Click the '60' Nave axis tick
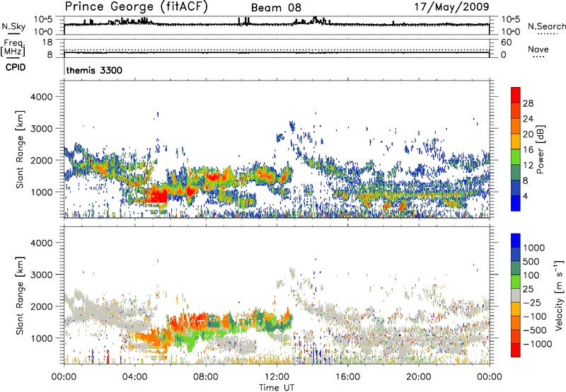The image size is (566, 392). [507, 42]
